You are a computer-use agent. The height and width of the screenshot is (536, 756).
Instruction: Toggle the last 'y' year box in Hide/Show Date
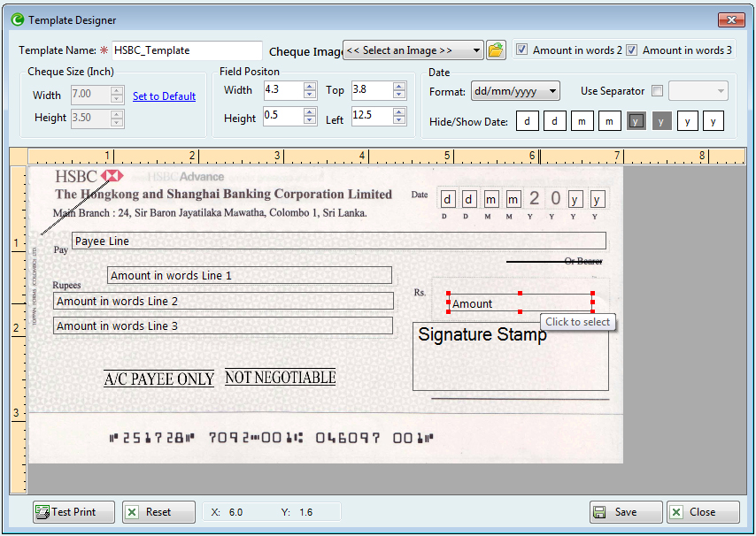point(714,121)
